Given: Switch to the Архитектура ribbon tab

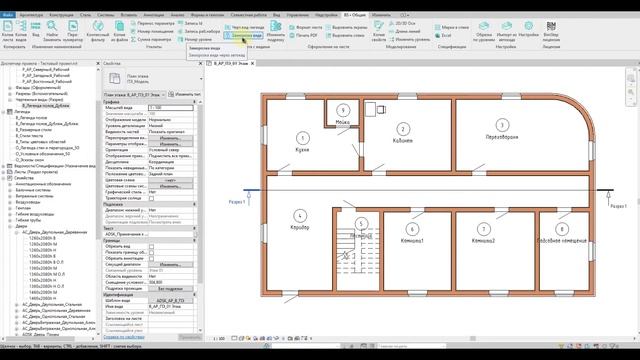Looking at the screenshot, I should pyautogui.click(x=31, y=15).
